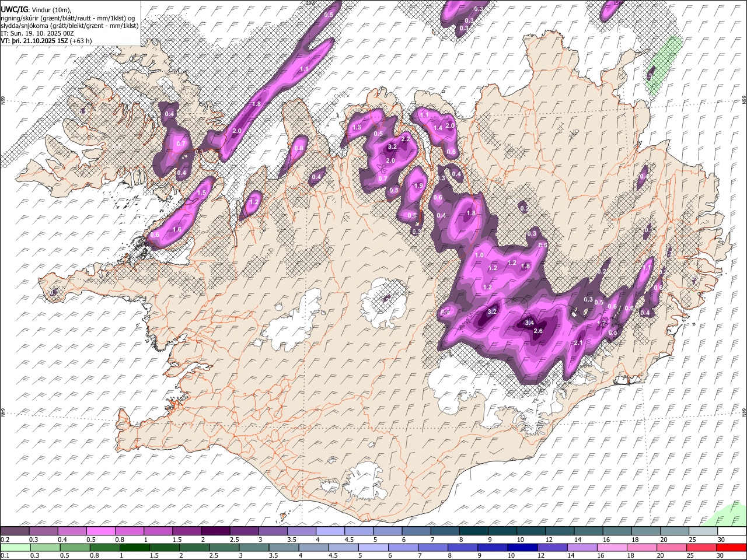Screen dimensions: 747x560
Task: Click the light grey swatch between 20 and 25, upper row
Action: [x=674, y=531]
